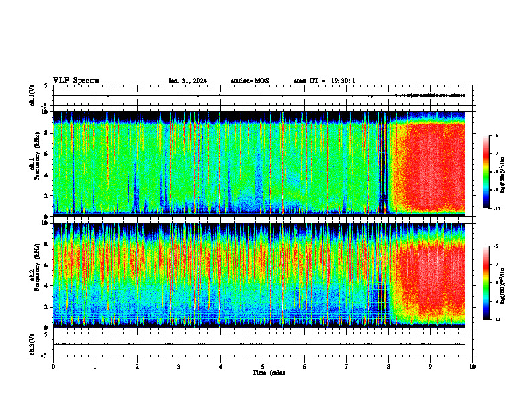Click the "ch.1(V)" waveform axis label

(x=32, y=95)
